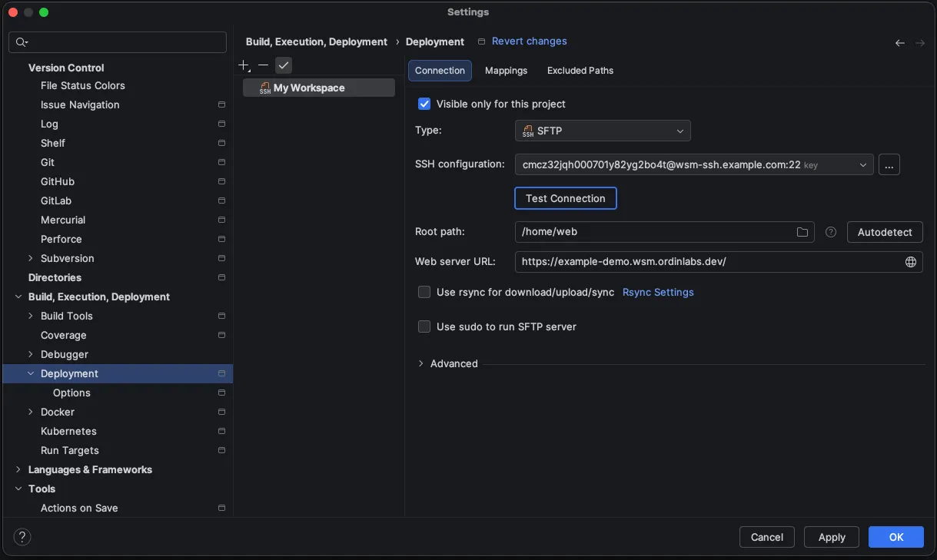This screenshot has height=560, width=937.
Task: Select My Workspace in server list
Action: [x=319, y=88]
